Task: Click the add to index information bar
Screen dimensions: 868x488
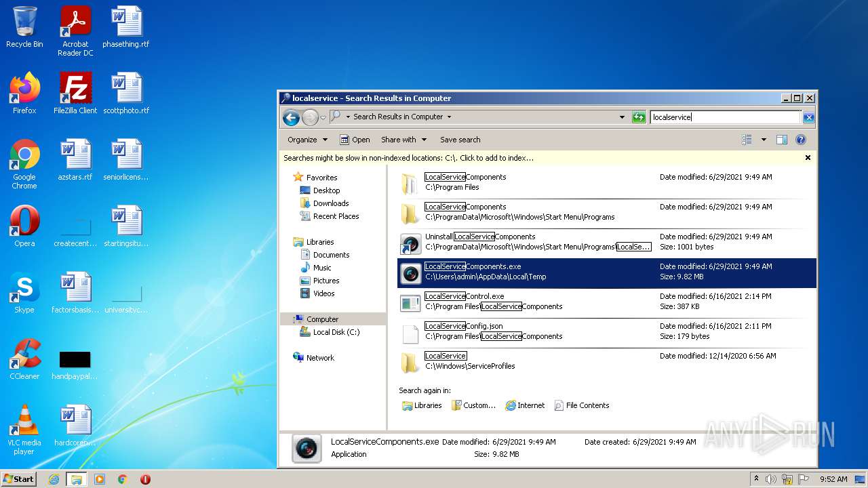Action: pos(408,158)
